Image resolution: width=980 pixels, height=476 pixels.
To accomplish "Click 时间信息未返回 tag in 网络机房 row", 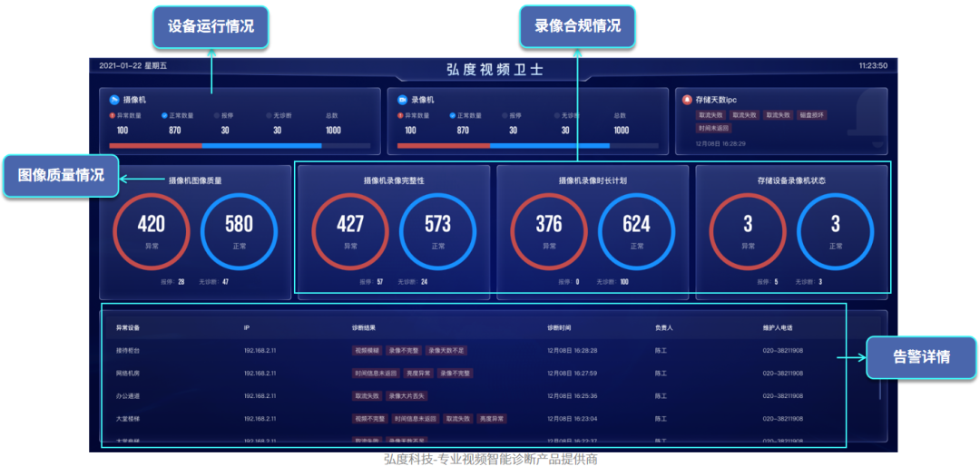I will [x=376, y=373].
